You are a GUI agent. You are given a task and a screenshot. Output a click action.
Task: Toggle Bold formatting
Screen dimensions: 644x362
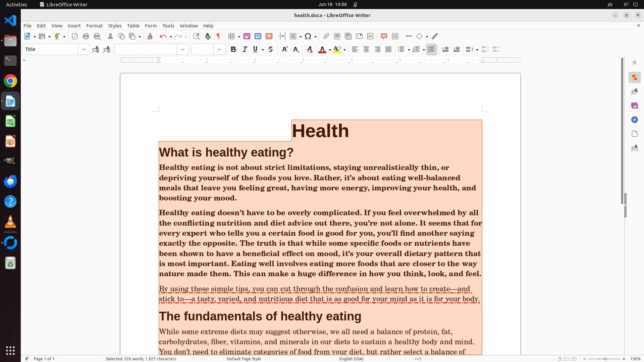(x=233, y=50)
